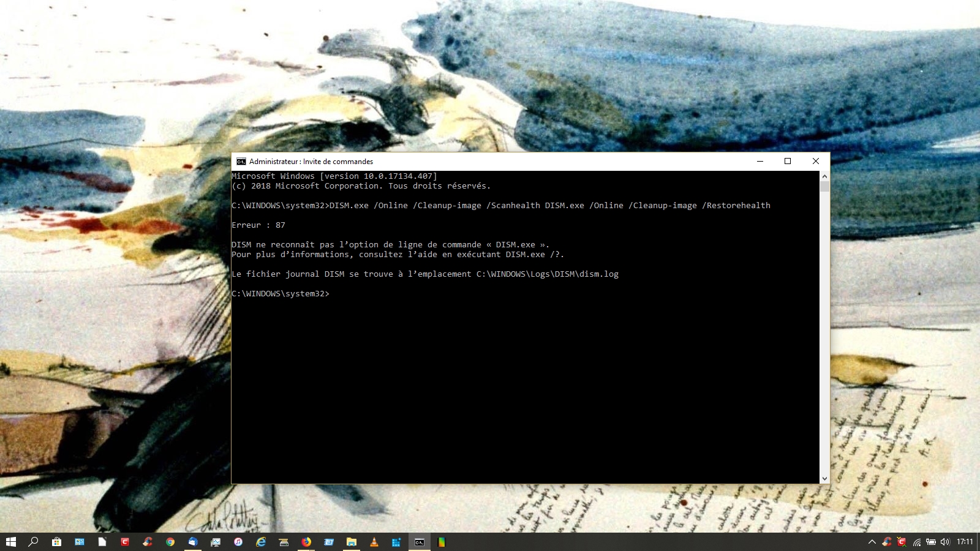Click the console scrollbar thumb

[x=824, y=187]
